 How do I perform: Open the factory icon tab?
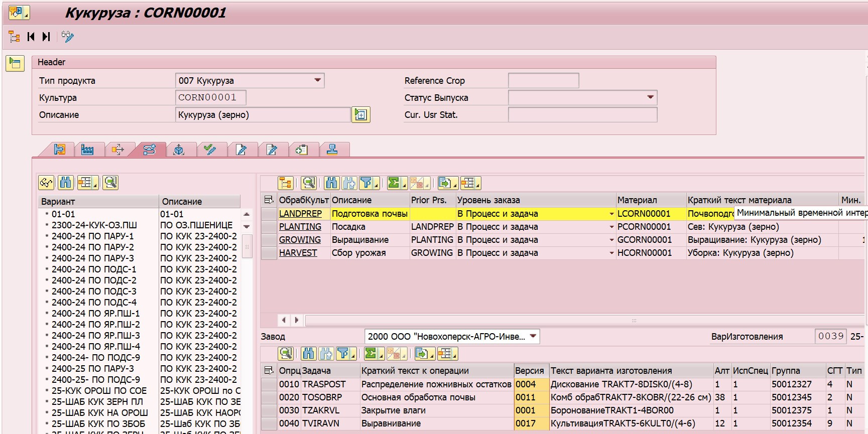click(87, 150)
